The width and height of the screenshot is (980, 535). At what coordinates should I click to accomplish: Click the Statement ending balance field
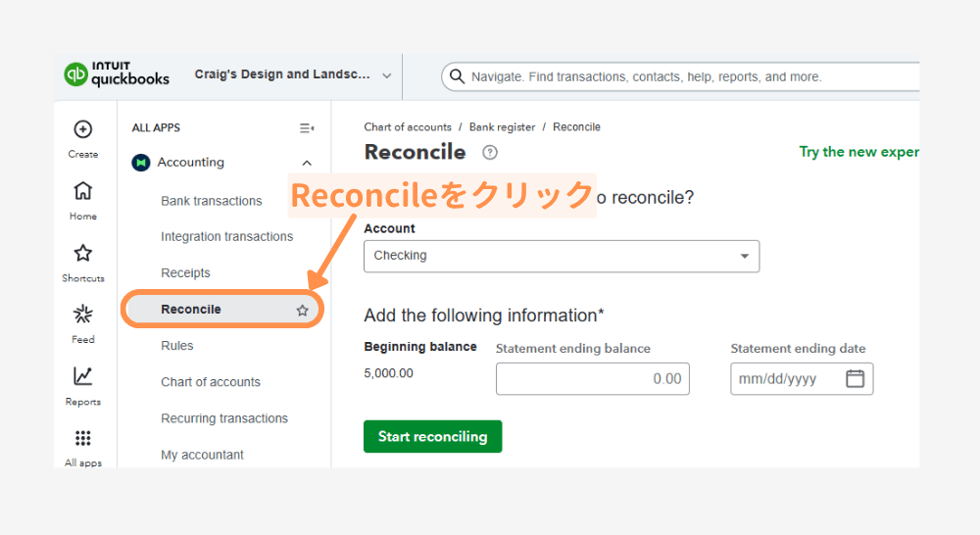click(x=592, y=379)
